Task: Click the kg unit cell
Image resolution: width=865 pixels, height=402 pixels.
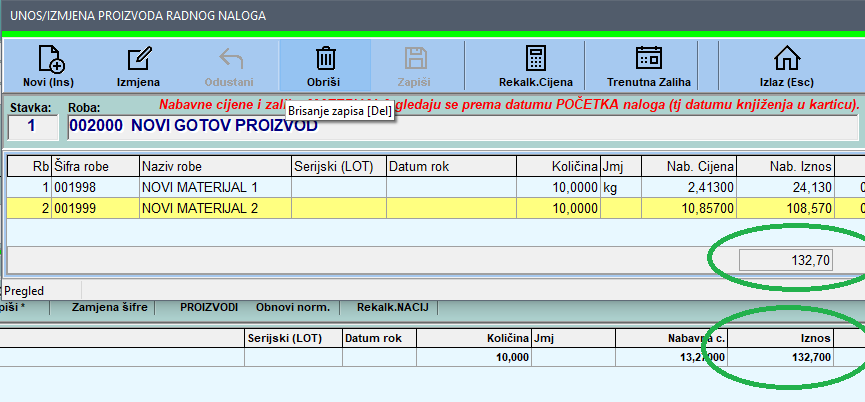Action: click(x=621, y=187)
